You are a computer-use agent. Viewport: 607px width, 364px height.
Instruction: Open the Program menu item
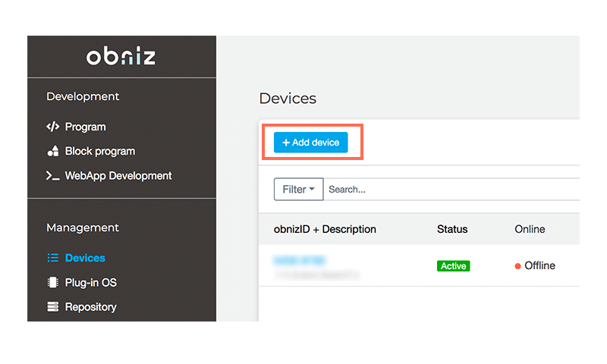coord(85,127)
